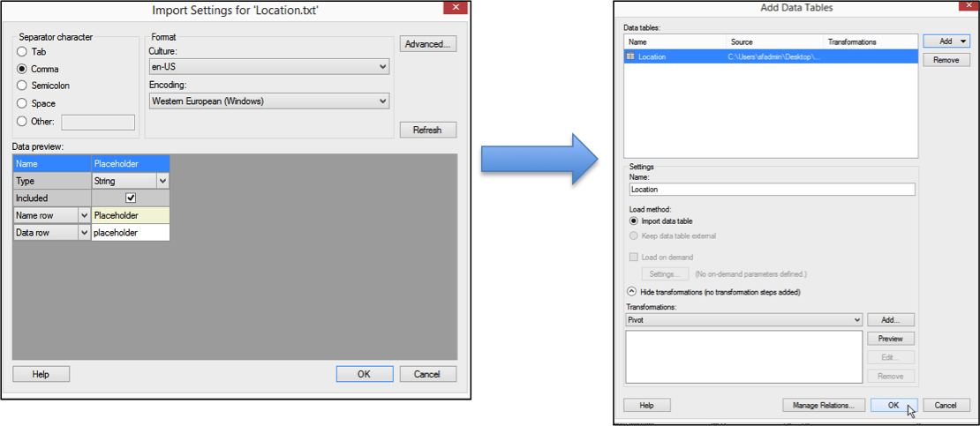
Task: Select Import data table load method
Action: click(x=633, y=220)
